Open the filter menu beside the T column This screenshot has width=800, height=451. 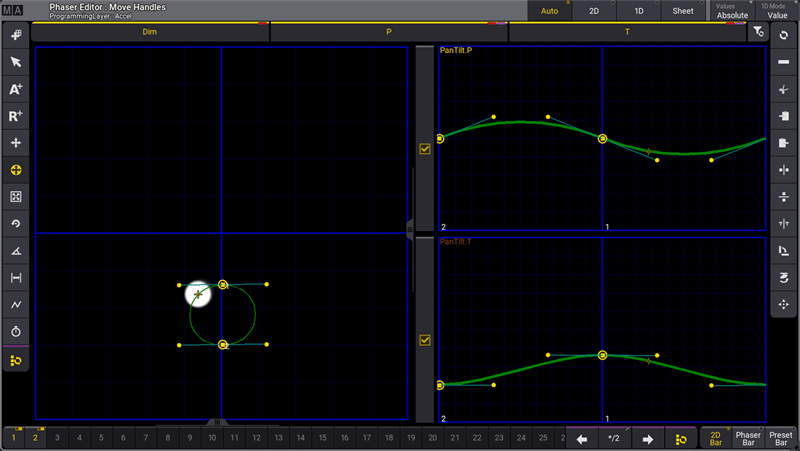click(759, 33)
